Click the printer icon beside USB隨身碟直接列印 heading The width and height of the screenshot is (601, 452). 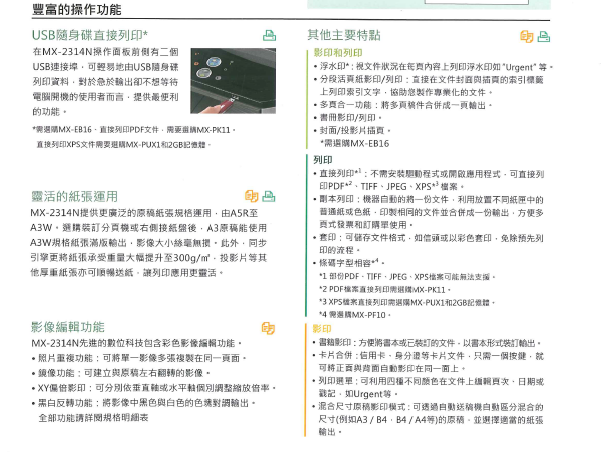click(269, 35)
